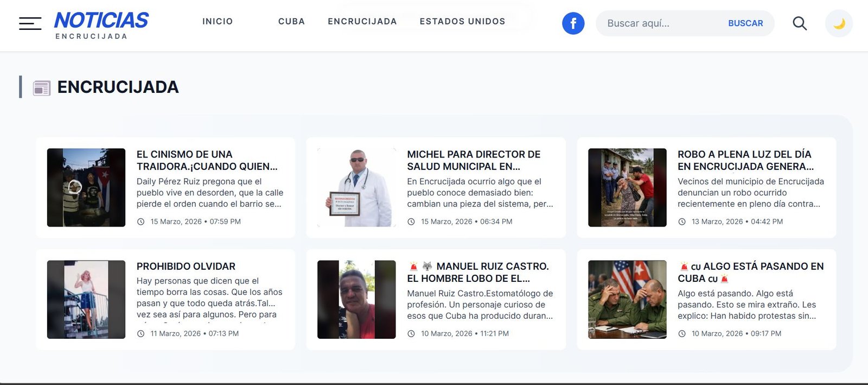
Task: Click the magnifying glass search icon
Action: click(x=799, y=23)
